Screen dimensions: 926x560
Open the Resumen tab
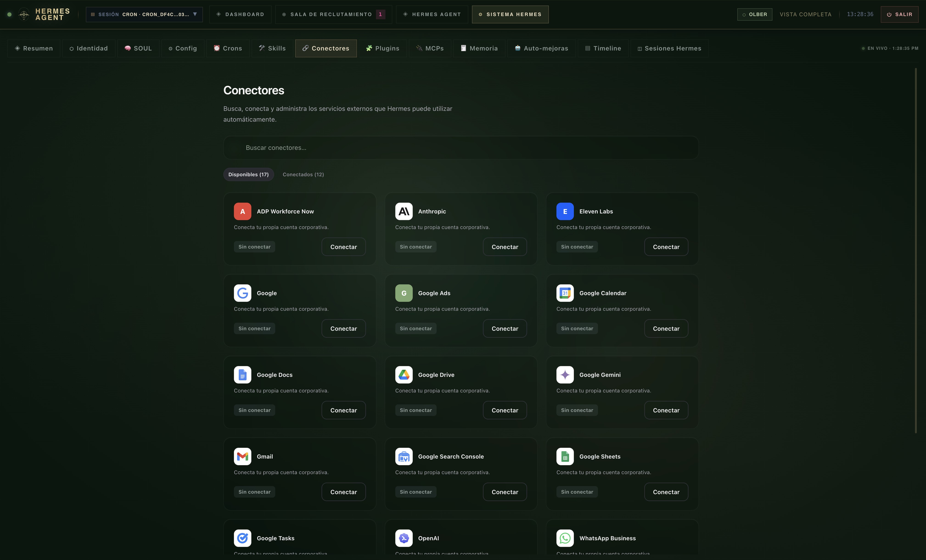pos(34,48)
